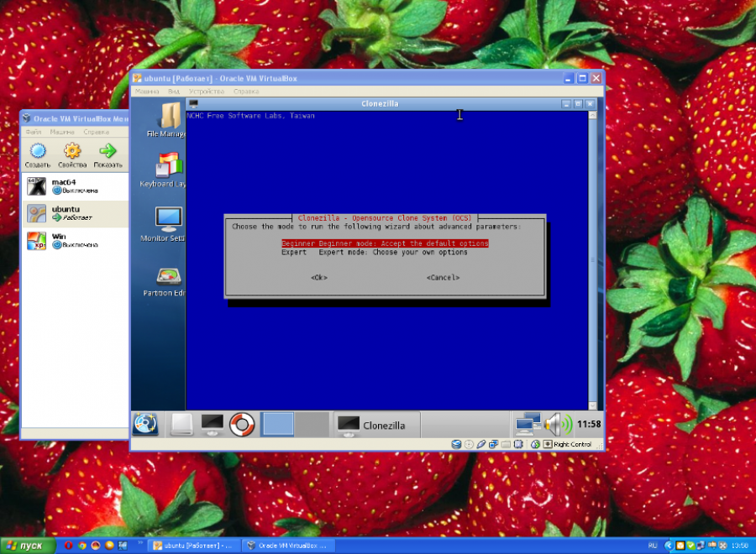Open the File Manager desktop icon
This screenshot has width=756, height=554.
click(168, 120)
